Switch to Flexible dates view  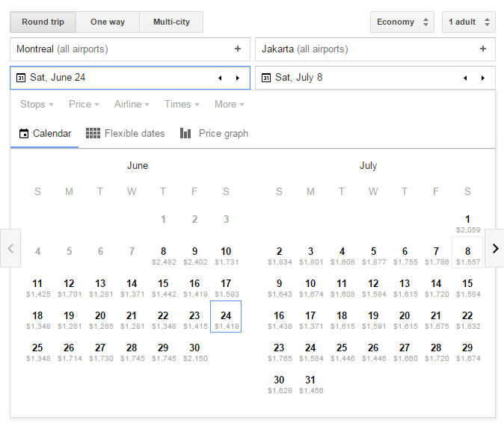(x=126, y=134)
